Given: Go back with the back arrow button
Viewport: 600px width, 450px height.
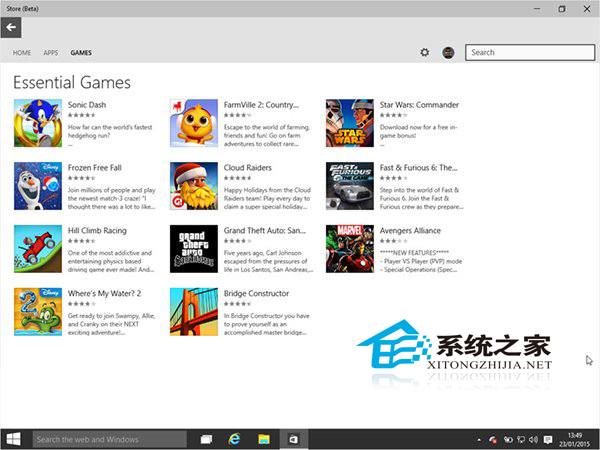Looking at the screenshot, I should click(11, 27).
